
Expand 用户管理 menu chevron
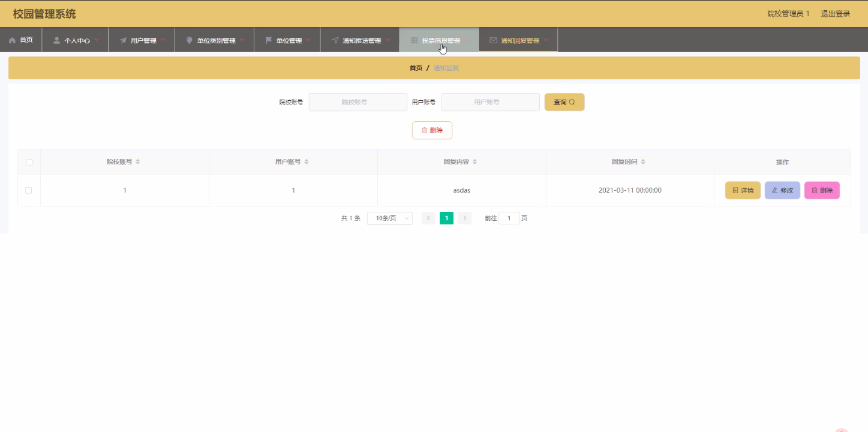163,40
